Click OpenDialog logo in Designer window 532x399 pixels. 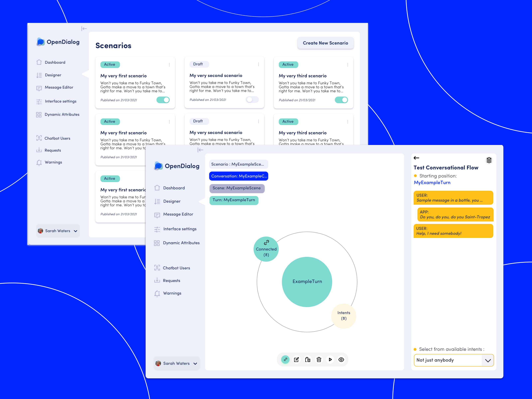click(x=177, y=166)
